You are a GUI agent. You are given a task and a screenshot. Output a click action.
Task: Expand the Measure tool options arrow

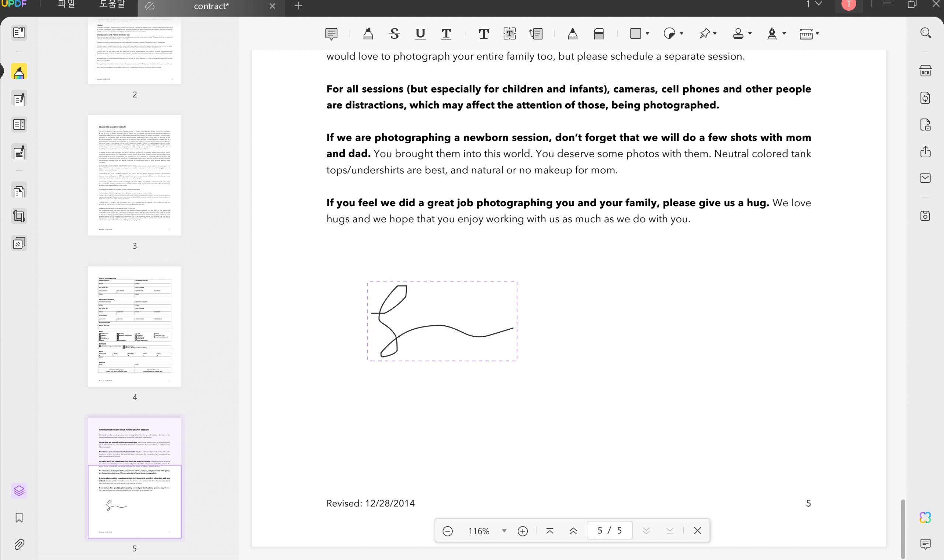tap(817, 34)
